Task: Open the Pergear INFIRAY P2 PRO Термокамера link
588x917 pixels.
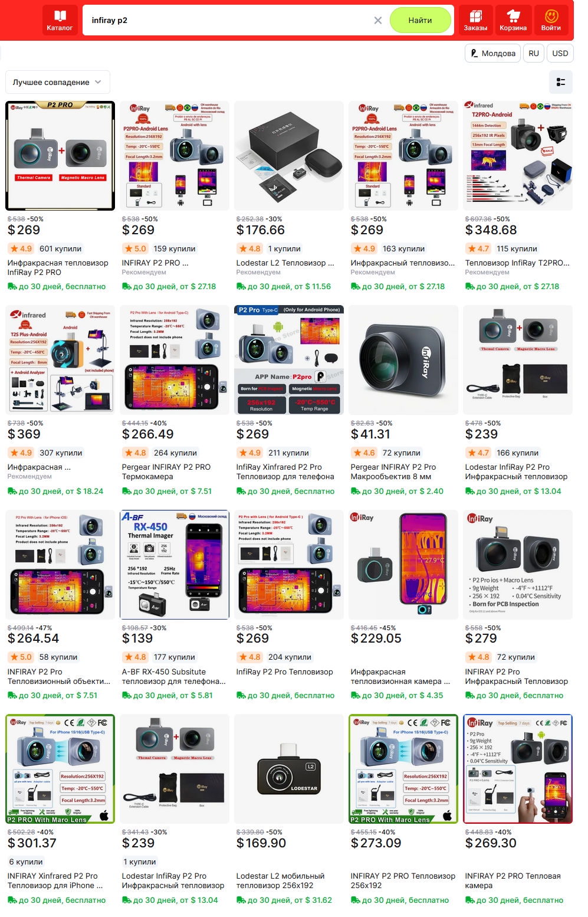Action: (x=166, y=471)
